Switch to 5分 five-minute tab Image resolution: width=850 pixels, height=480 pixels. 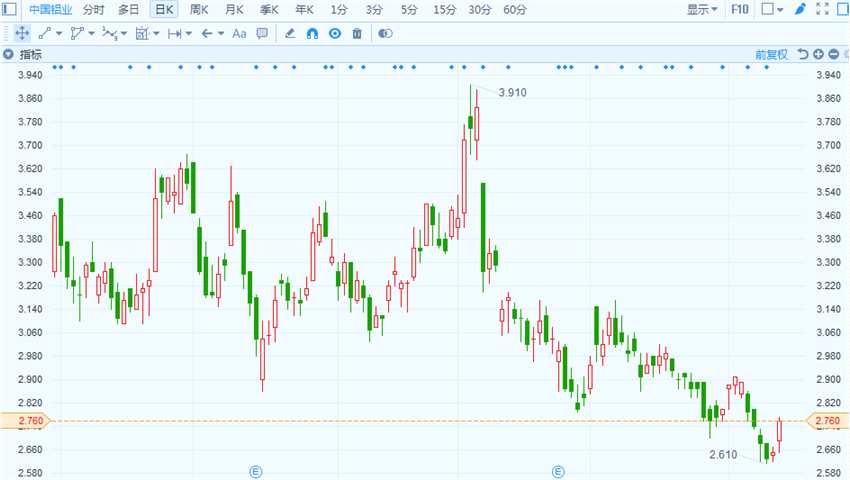coord(409,9)
